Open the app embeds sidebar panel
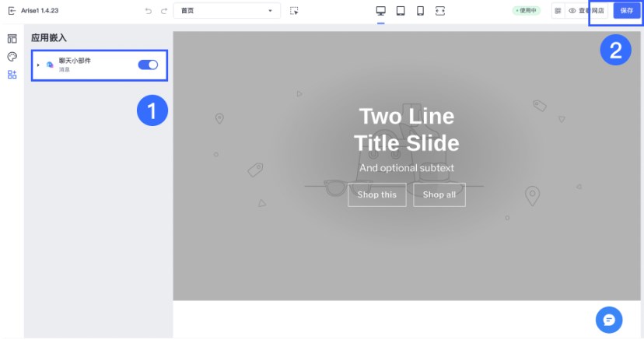Image resolution: width=644 pixels, height=340 pixels. [x=12, y=75]
